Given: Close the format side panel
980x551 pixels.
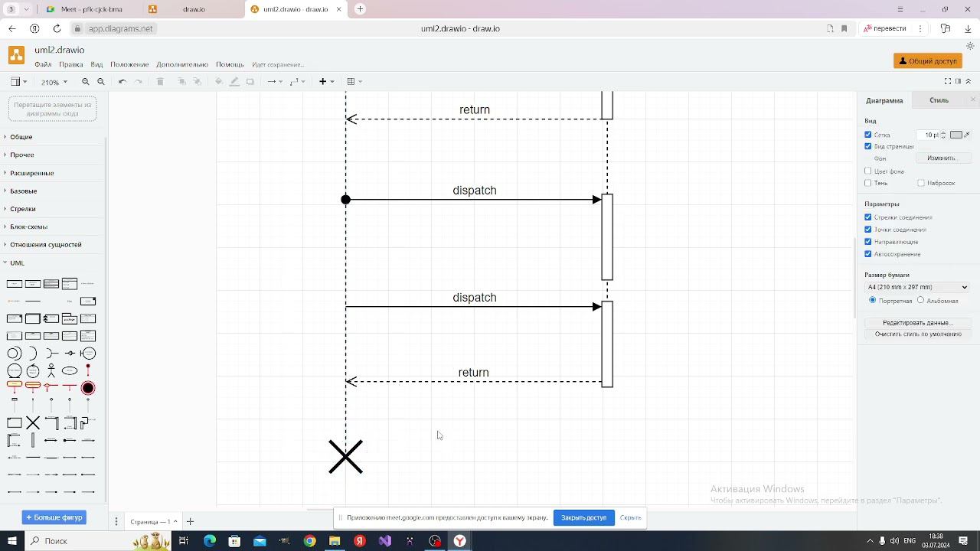Looking at the screenshot, I should point(973,100).
